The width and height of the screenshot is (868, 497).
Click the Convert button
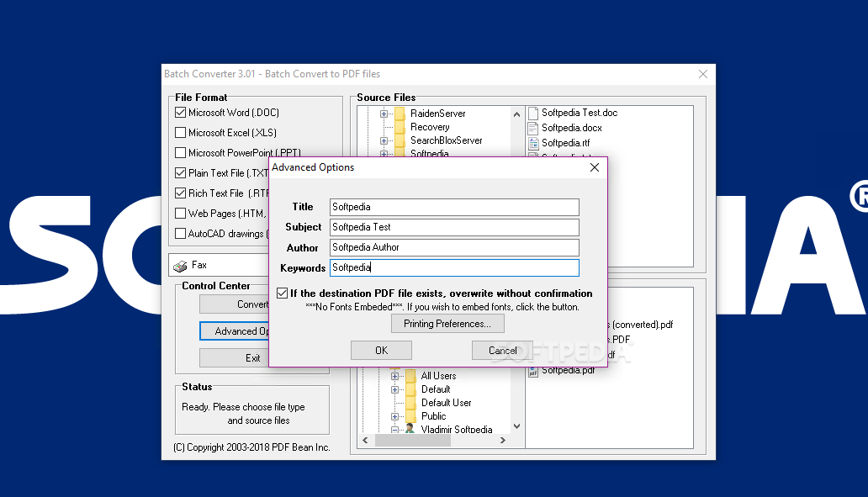pos(234,304)
